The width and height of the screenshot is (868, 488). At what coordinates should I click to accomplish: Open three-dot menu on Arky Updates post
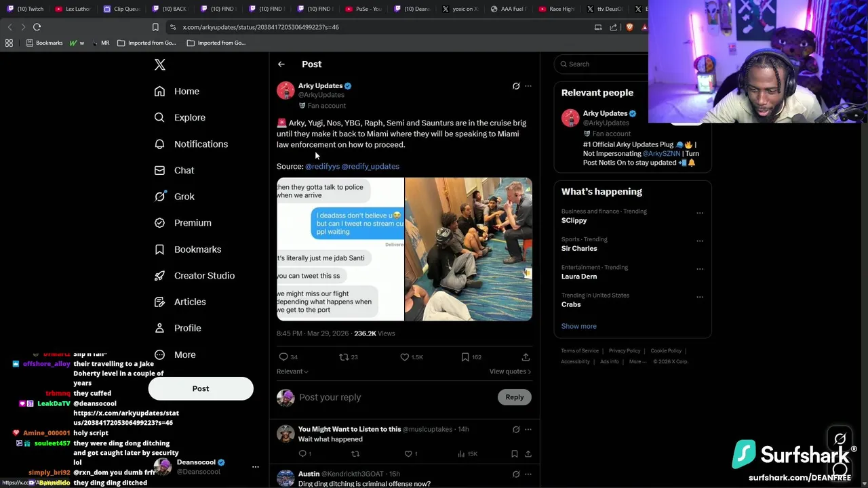pyautogui.click(x=528, y=86)
